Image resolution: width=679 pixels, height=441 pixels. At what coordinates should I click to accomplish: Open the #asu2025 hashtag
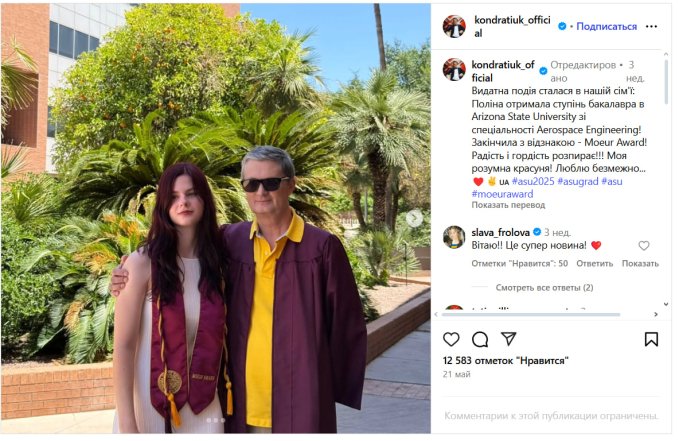(x=533, y=182)
